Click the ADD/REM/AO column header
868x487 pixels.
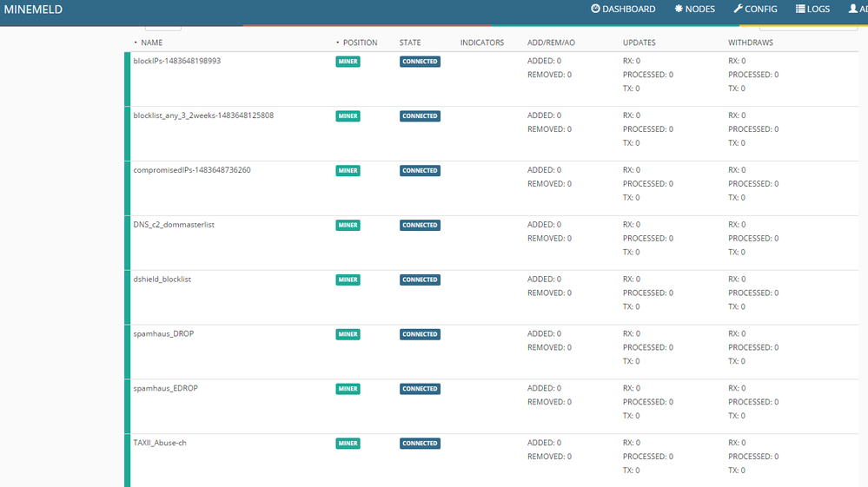pos(551,43)
